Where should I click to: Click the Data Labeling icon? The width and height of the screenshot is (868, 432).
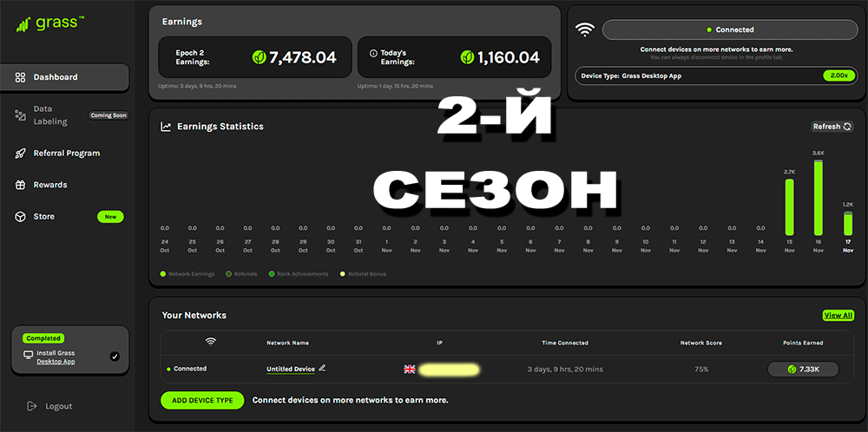(x=20, y=115)
